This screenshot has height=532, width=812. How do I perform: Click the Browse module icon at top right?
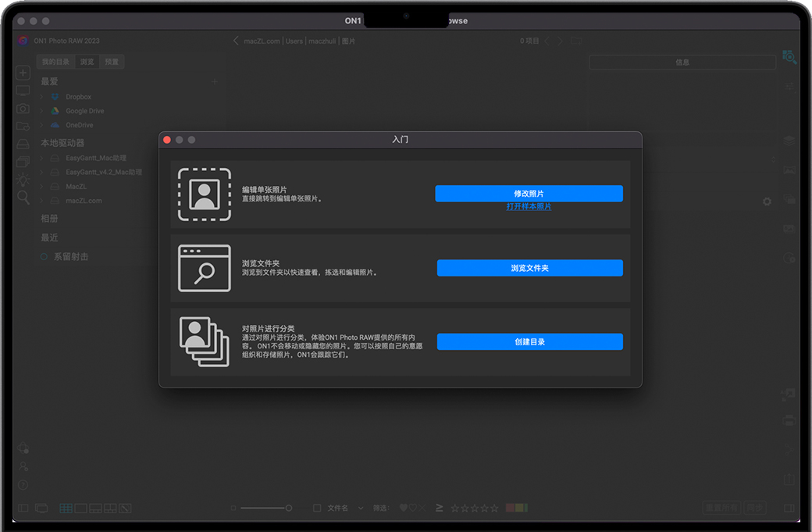[x=789, y=57]
